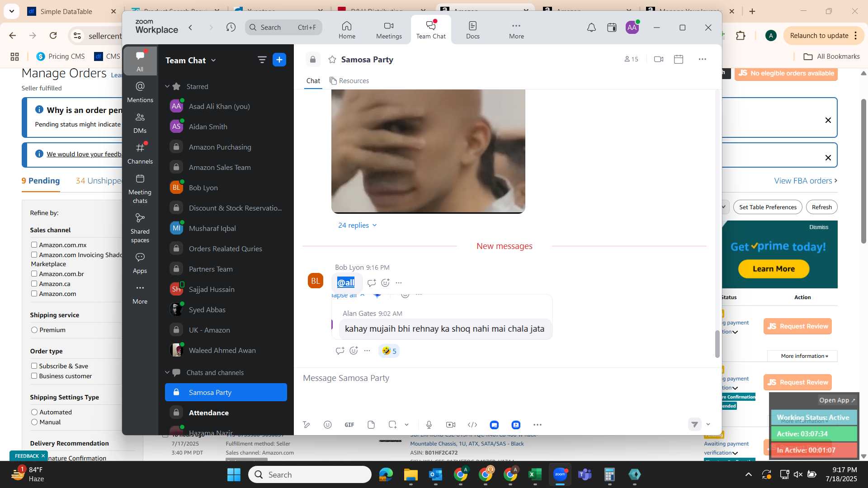Open the Team Chat filter icon
Image resolution: width=868 pixels, height=488 pixels.
pos(262,60)
